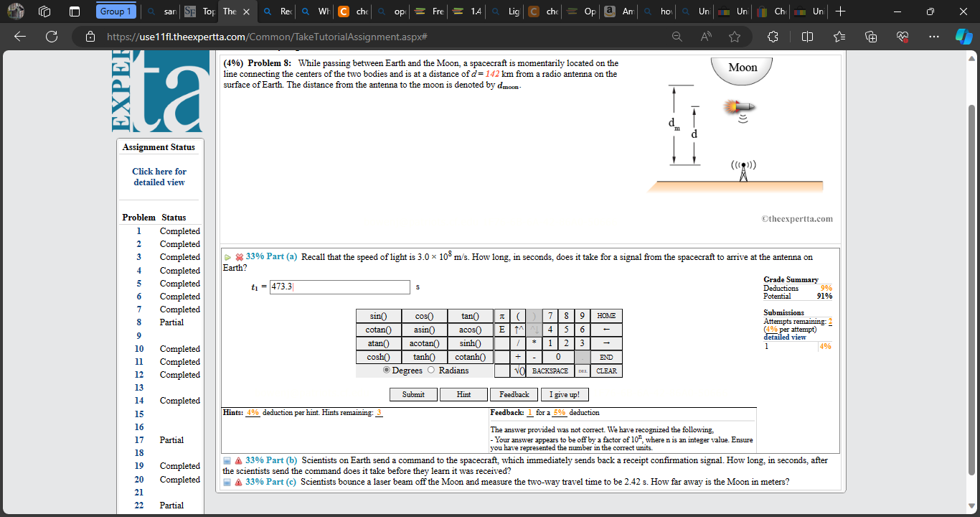Click the red X icon beside Part (a)
Viewport: 980px width, 517px height.
[x=240, y=257]
